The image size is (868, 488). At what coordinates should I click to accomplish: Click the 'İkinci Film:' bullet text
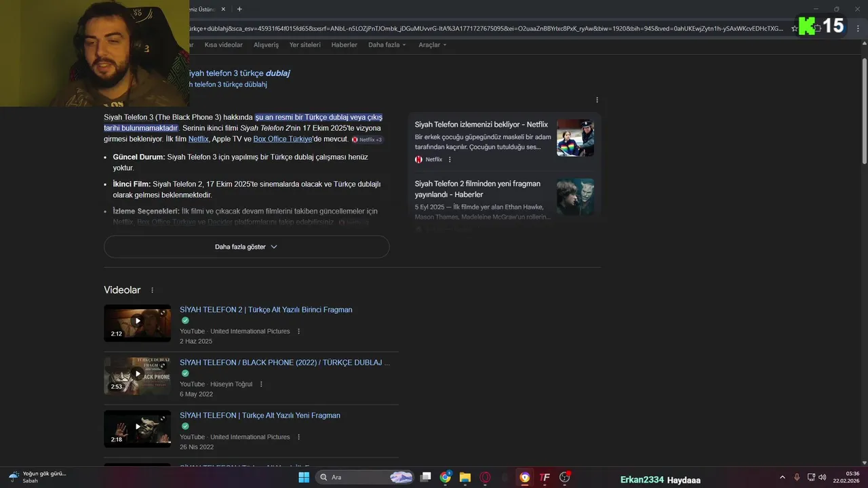click(x=132, y=184)
